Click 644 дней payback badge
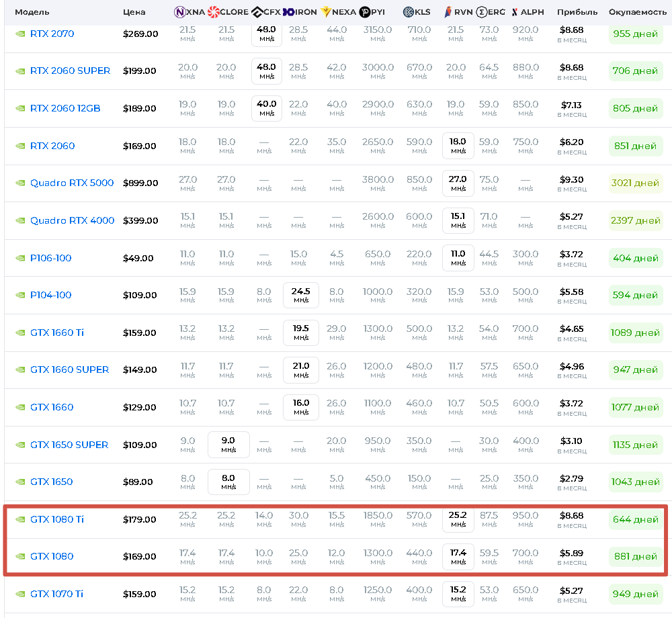This screenshot has width=672, height=618. (x=635, y=519)
